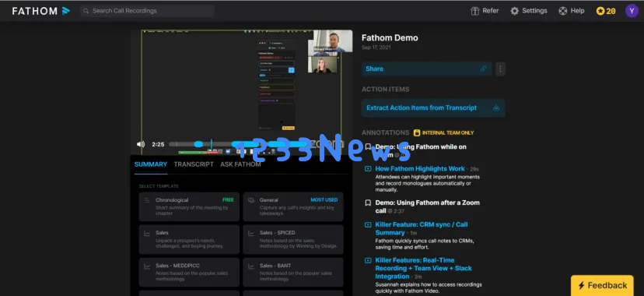Select the Sales - SPICED template
The width and height of the screenshot is (644, 296).
tap(293, 239)
